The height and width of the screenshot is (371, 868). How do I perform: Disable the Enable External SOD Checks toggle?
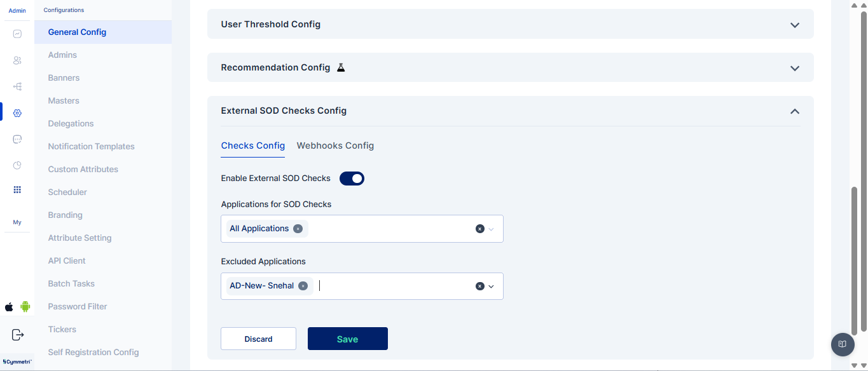click(352, 179)
